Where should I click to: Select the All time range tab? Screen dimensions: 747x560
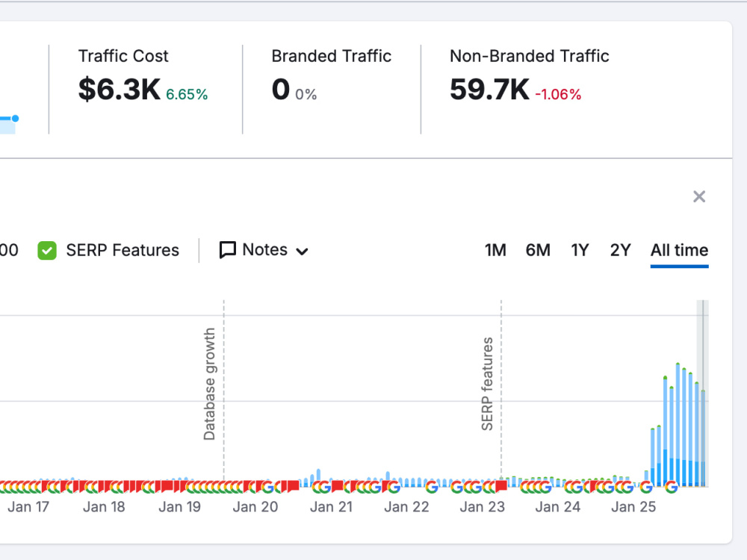tap(679, 250)
